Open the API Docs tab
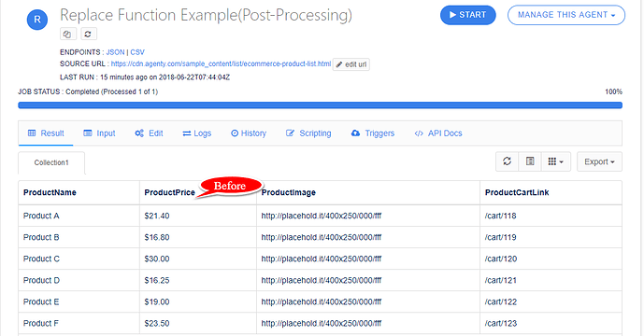644x336 pixels. pos(438,133)
